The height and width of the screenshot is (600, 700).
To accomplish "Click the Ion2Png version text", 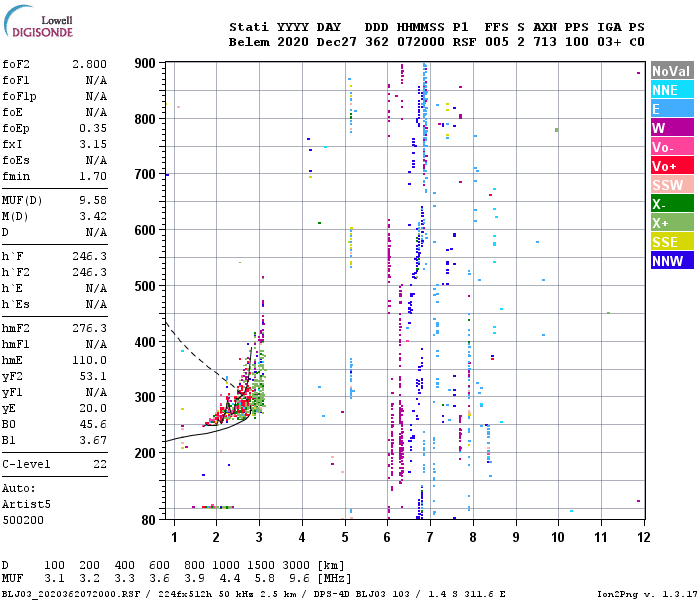I will click(648, 594).
